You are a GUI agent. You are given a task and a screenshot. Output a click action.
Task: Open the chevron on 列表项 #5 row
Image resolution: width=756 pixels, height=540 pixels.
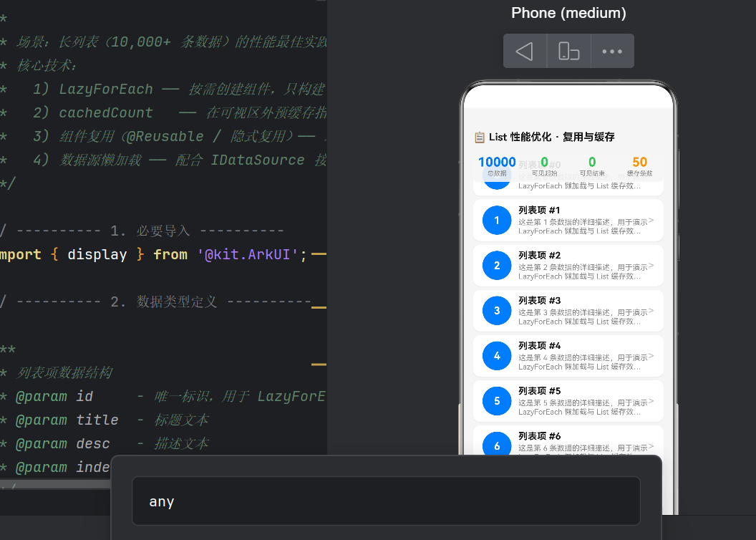pos(651,401)
